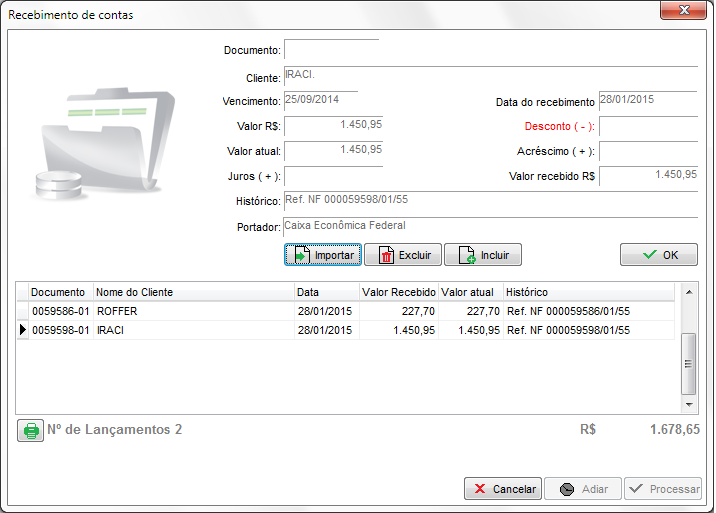The width and height of the screenshot is (716, 513).
Task: Click the green printer icon
Action: pos(31,431)
